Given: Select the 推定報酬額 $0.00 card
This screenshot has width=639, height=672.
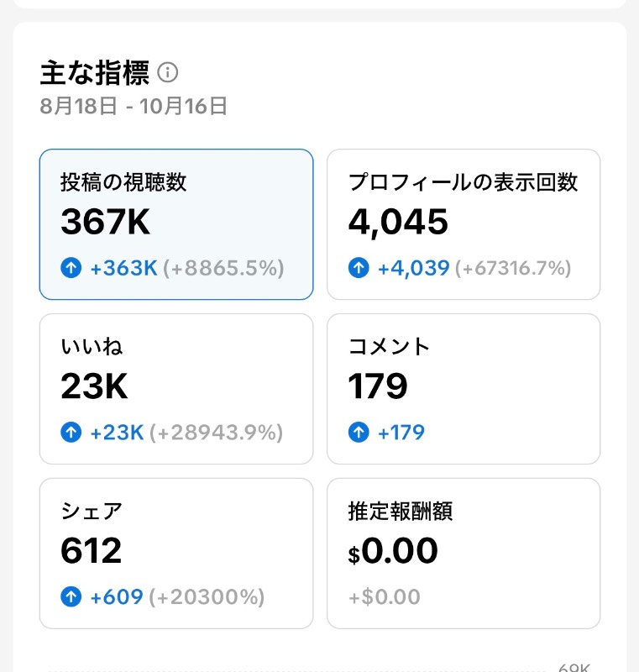Looking at the screenshot, I should pyautogui.click(x=464, y=554).
